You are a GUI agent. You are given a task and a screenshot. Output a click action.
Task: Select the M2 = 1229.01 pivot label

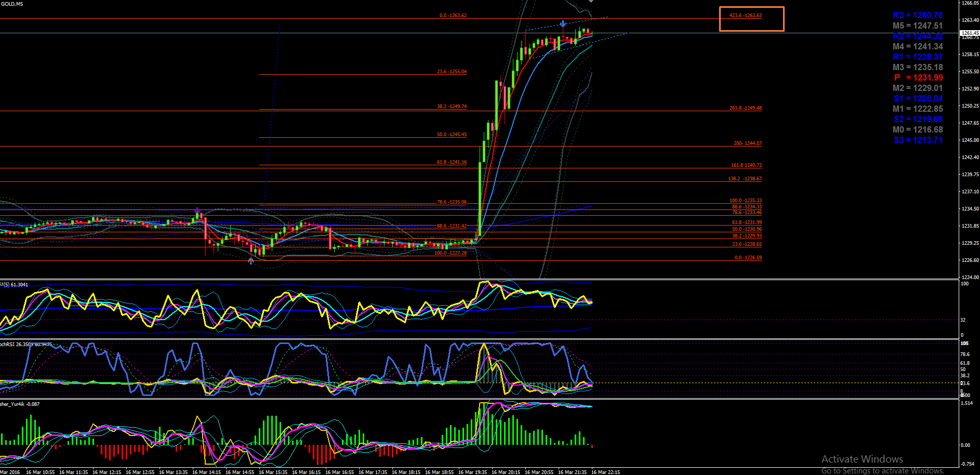[918, 88]
